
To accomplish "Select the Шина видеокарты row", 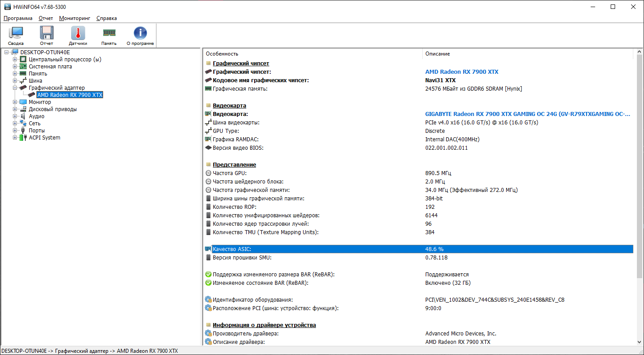I will [x=418, y=123].
